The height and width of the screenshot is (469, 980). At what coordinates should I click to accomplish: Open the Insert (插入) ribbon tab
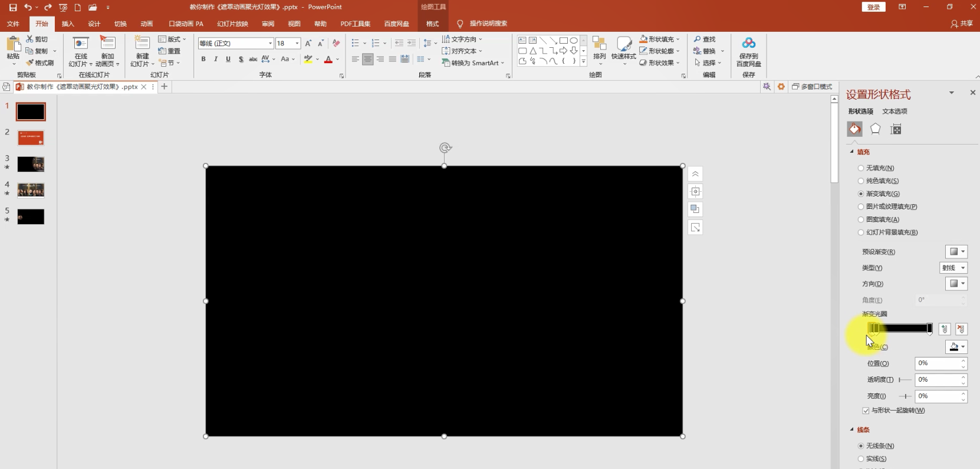coord(68,24)
